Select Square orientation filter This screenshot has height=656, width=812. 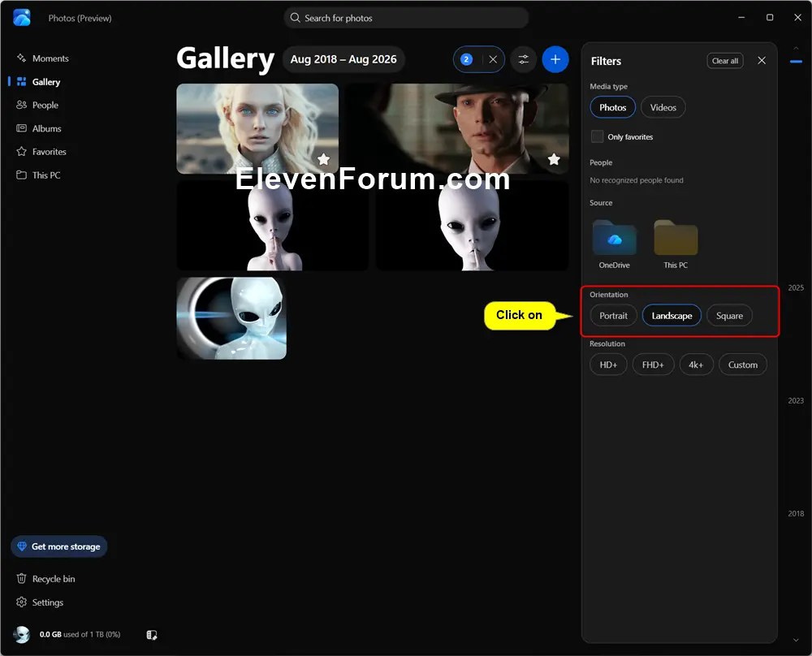click(729, 315)
